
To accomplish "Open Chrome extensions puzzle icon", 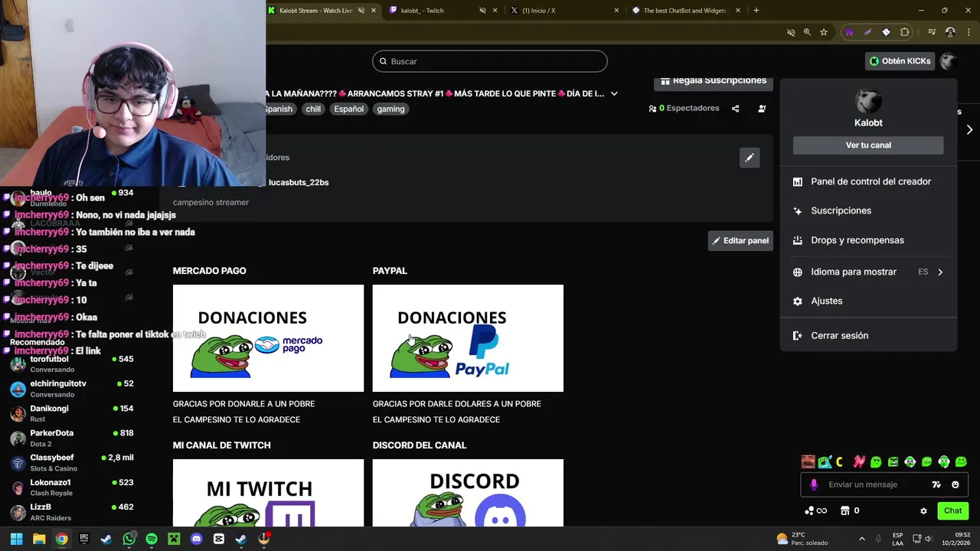I will [905, 32].
